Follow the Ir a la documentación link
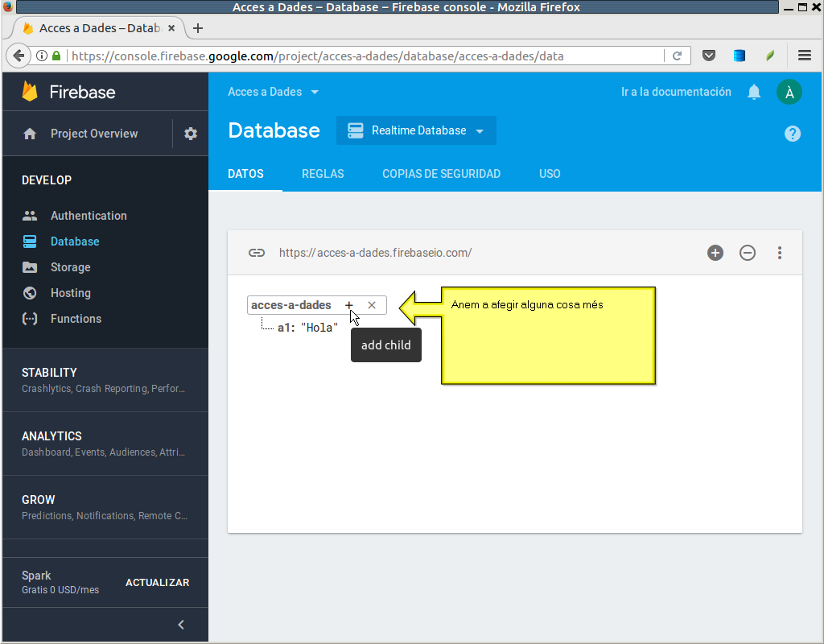This screenshot has width=824, height=644. click(676, 92)
